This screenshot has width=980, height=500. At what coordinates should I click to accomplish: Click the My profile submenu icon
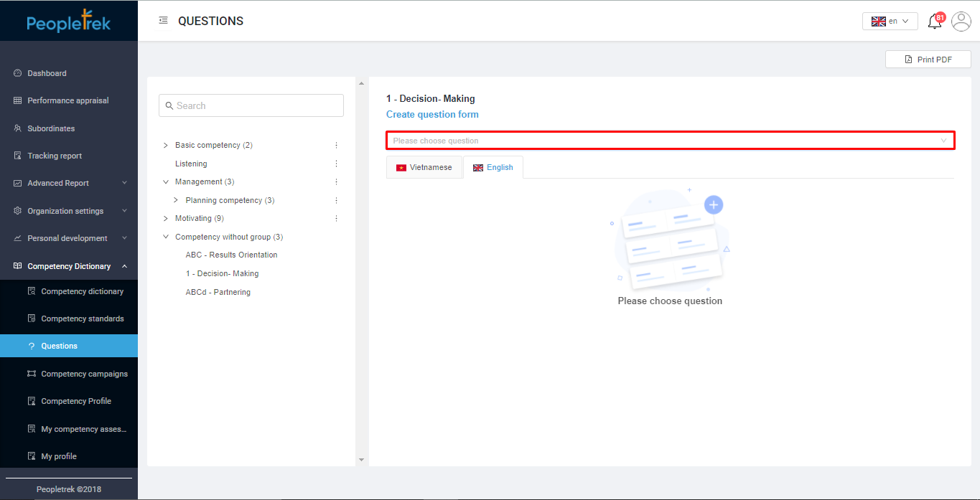click(32, 456)
